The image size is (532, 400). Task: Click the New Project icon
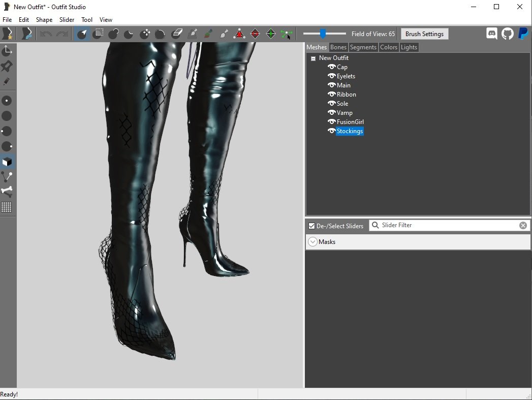click(x=8, y=34)
